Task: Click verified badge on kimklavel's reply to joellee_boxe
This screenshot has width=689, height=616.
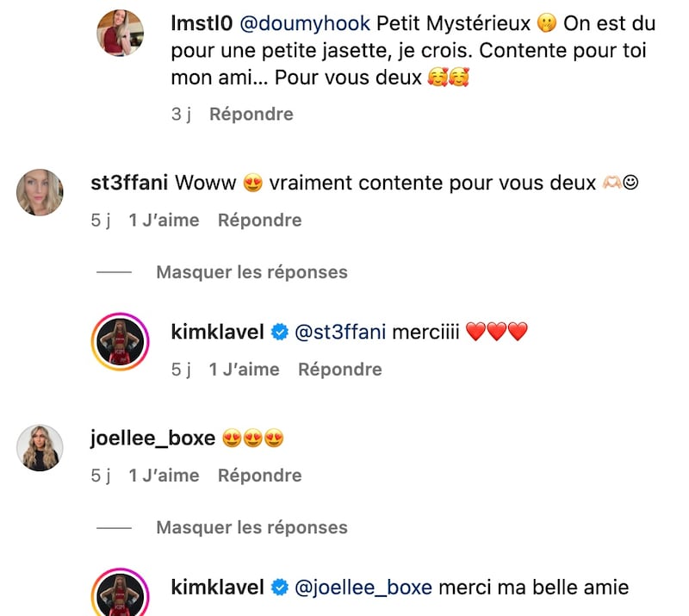Action: pyautogui.click(x=279, y=588)
